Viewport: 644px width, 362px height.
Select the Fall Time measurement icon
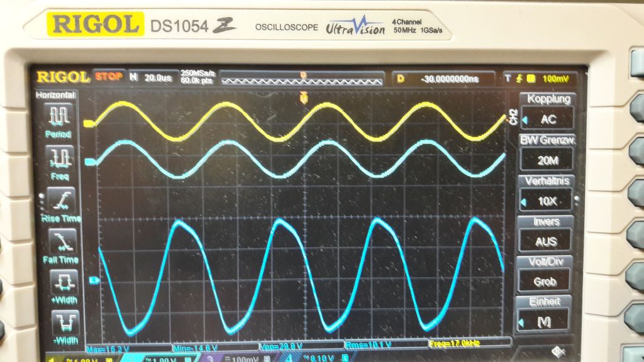(63, 241)
